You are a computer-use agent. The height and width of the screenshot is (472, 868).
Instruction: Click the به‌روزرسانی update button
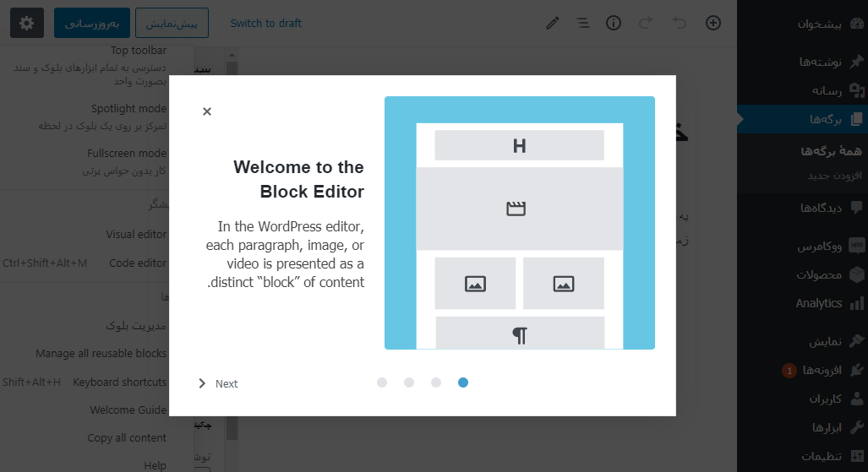point(92,24)
